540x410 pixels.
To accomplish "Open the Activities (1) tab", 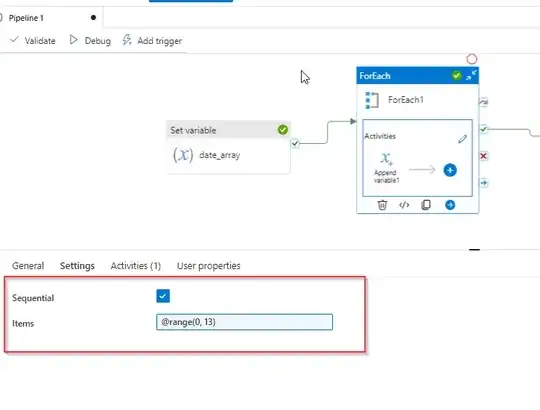I will point(136,266).
